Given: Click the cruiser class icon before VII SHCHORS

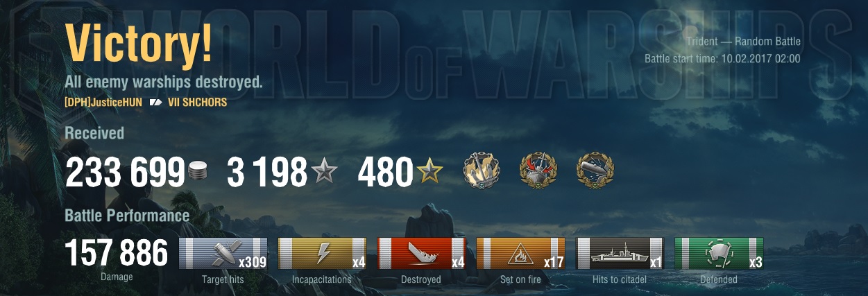Looking at the screenshot, I should [155, 103].
